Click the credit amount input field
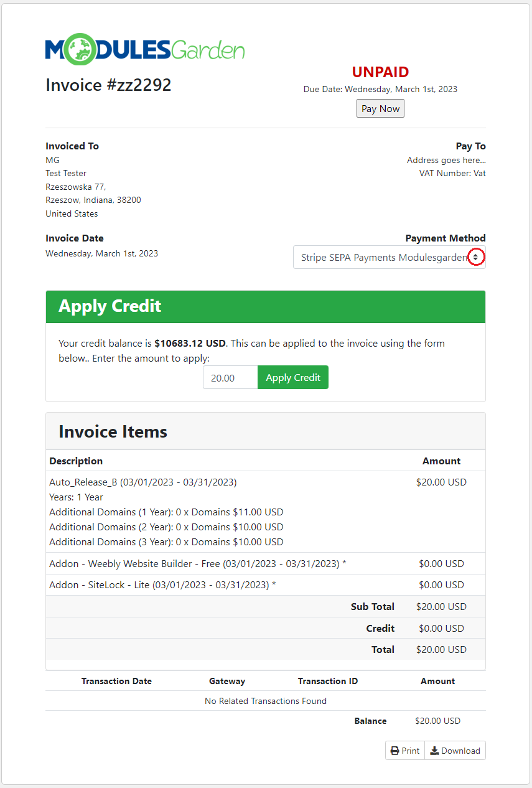Screen dimensions: 532x788 [x=230, y=377]
